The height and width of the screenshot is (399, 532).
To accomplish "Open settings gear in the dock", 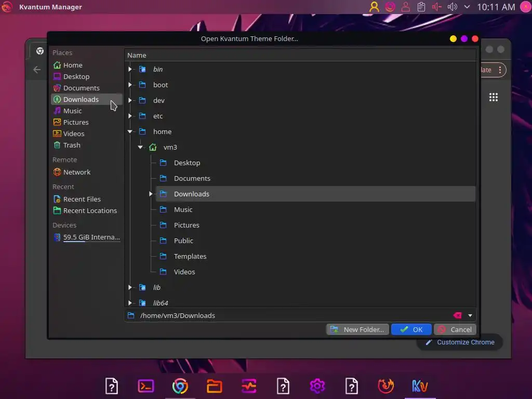I will pos(317,386).
